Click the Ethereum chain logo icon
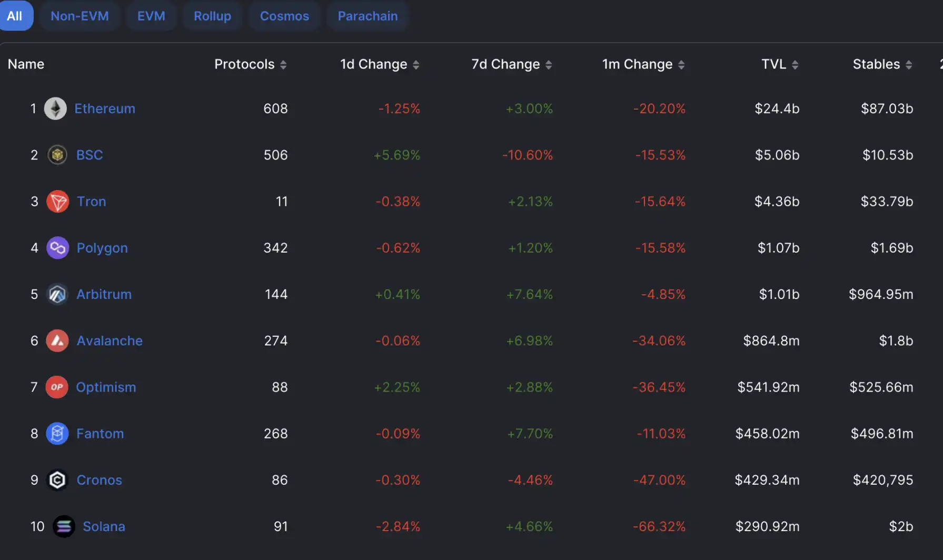 pyautogui.click(x=55, y=108)
